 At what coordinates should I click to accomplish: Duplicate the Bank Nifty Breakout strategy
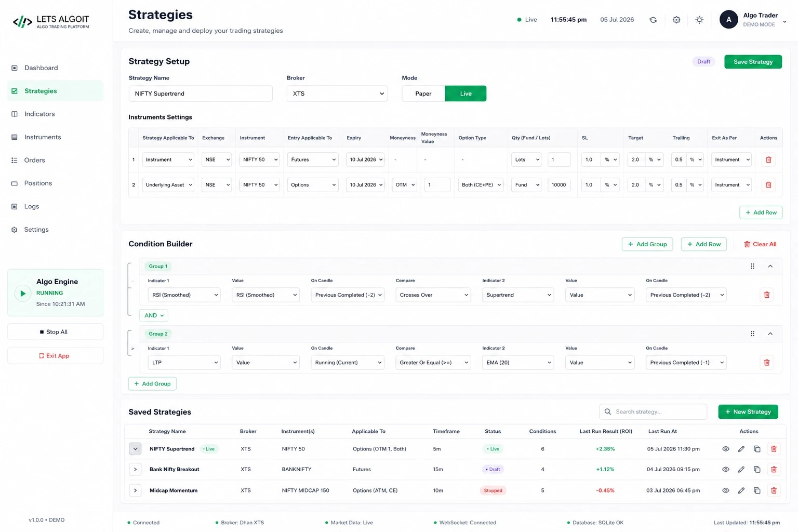tap(757, 469)
